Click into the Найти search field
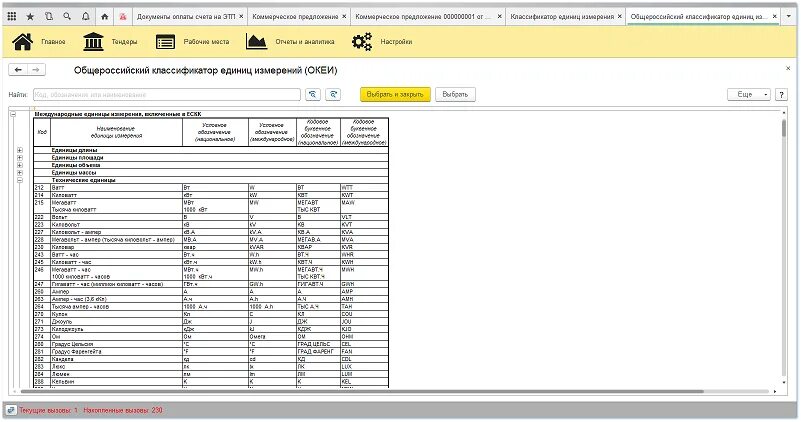The height and width of the screenshot is (422, 801). tap(167, 95)
